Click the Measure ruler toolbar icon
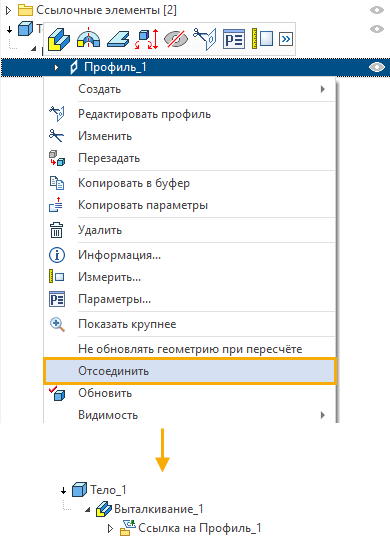The width and height of the screenshot is (390, 546). (262, 39)
